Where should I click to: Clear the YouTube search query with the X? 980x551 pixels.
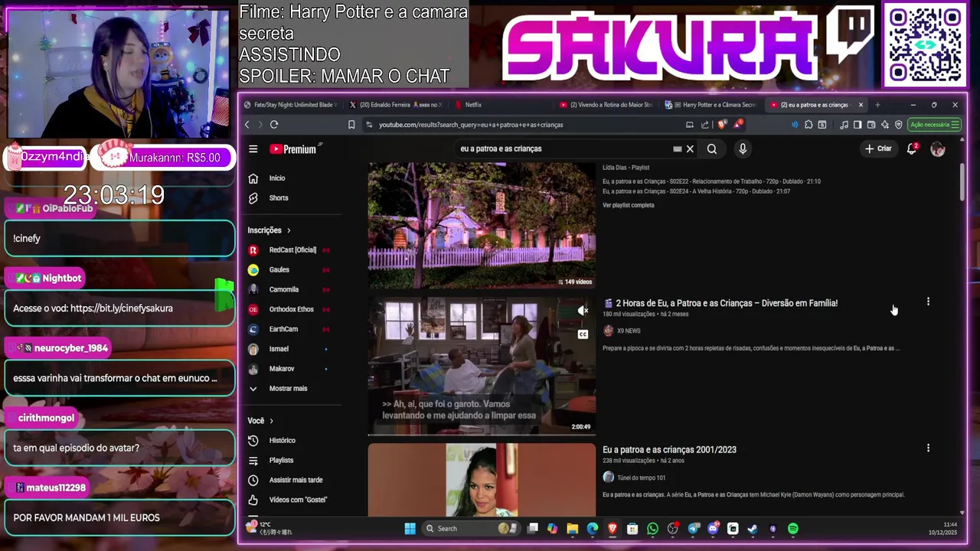pyautogui.click(x=690, y=149)
